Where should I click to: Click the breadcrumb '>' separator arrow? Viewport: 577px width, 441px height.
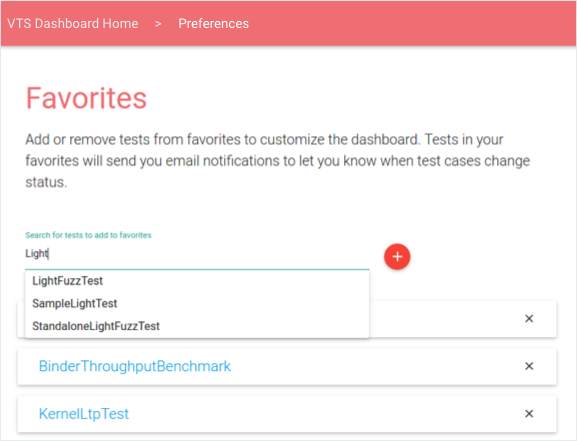[158, 24]
